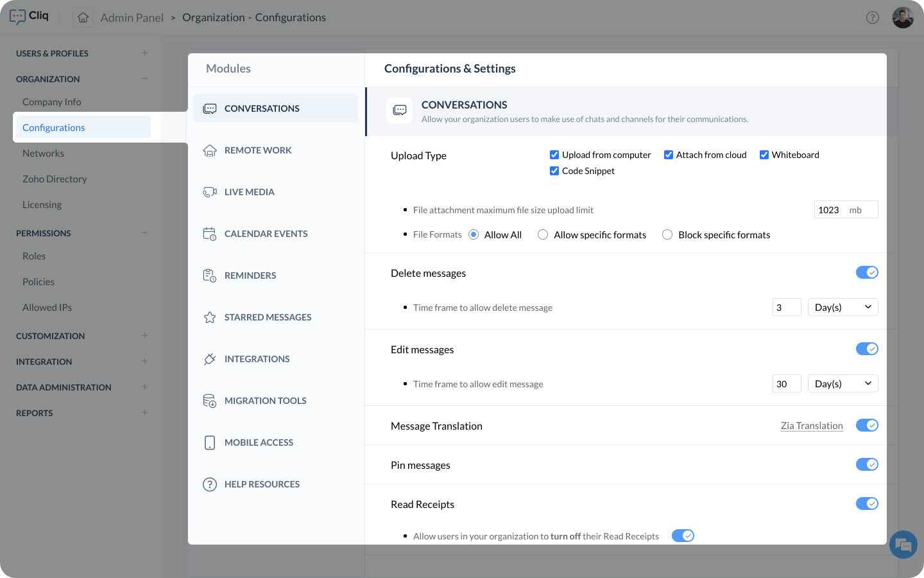This screenshot has width=924, height=578.
Task: Turn off the Pin messages toggle
Action: [866, 465]
